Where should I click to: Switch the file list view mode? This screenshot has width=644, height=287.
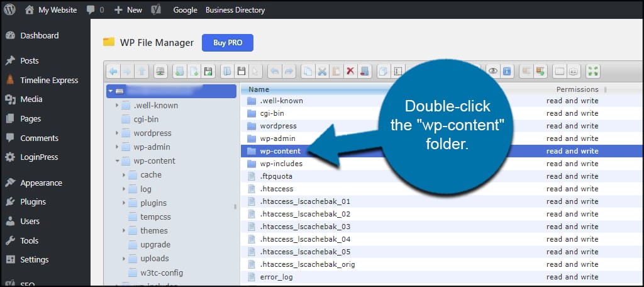(x=559, y=71)
